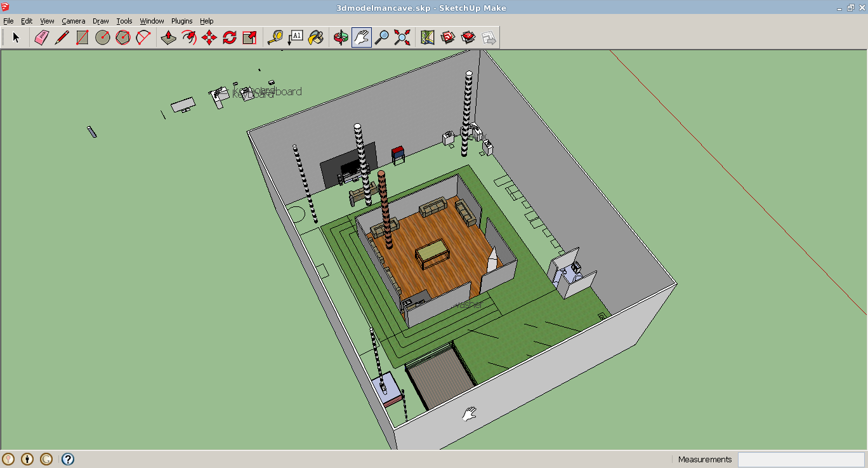Screen dimensions: 868x468
Task: Click the red and blue box model
Action: point(398,155)
